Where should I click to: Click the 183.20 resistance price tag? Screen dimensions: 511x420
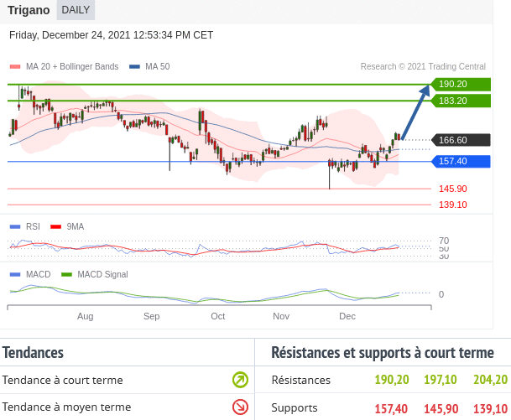pyautogui.click(x=461, y=101)
